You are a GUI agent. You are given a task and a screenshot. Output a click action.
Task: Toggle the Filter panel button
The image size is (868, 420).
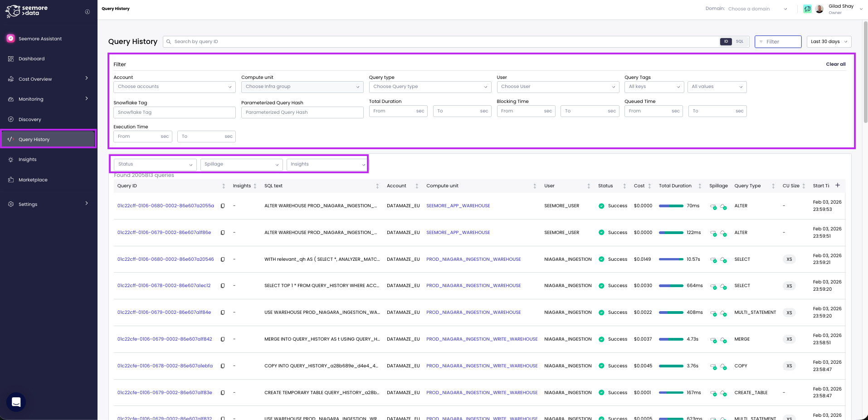coord(778,42)
